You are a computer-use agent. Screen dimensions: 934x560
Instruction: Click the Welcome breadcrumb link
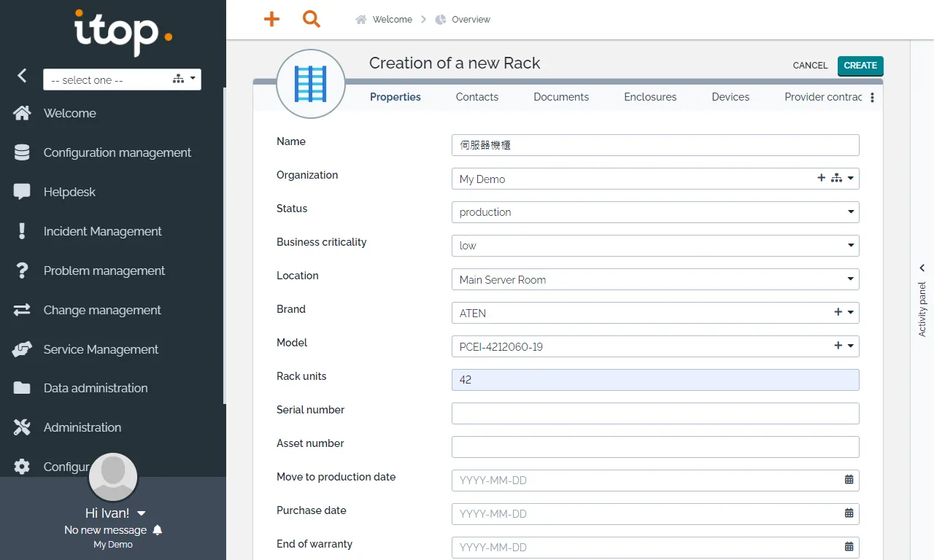pyautogui.click(x=393, y=20)
